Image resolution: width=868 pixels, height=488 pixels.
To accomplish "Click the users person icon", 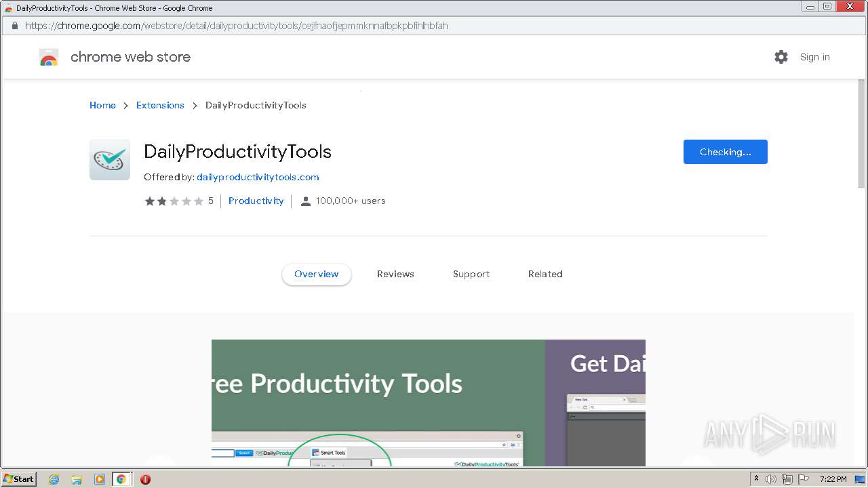I will coord(306,201).
